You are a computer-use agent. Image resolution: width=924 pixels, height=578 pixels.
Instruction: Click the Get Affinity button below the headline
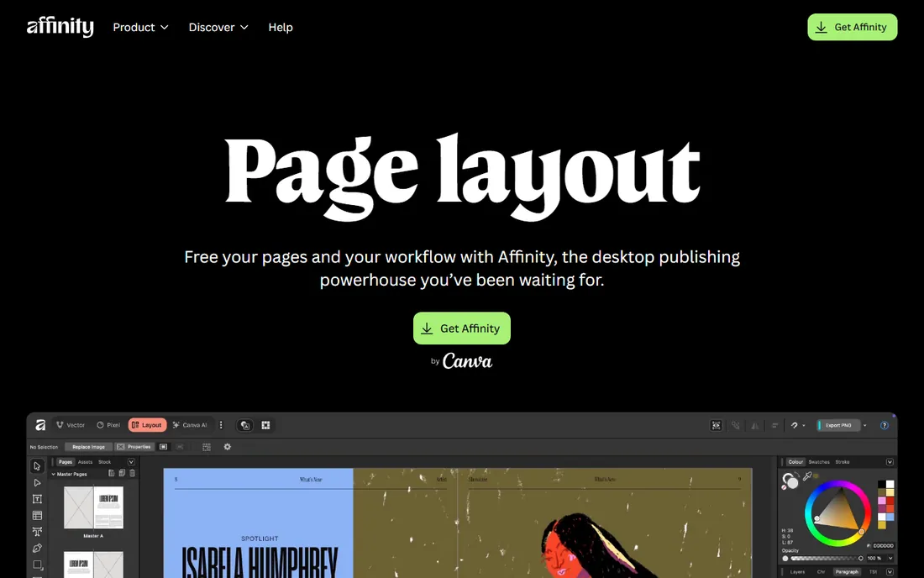coord(462,328)
